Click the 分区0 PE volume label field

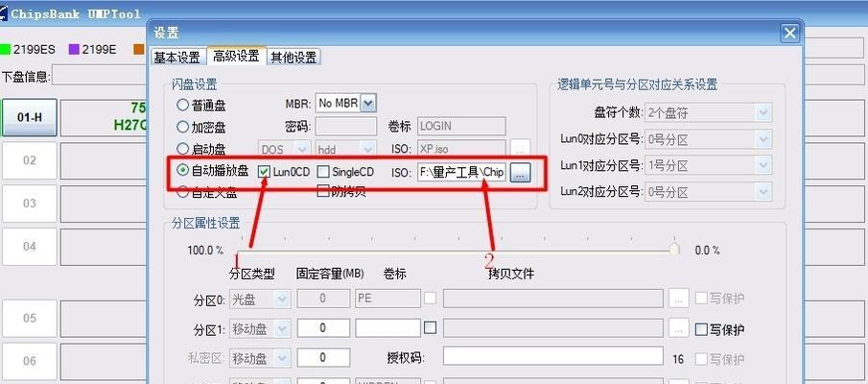(x=387, y=299)
